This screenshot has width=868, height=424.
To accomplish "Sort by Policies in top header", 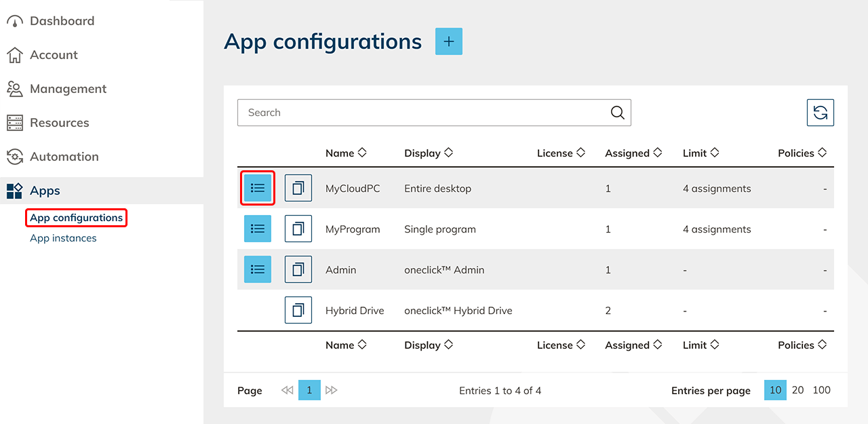I will (802, 153).
